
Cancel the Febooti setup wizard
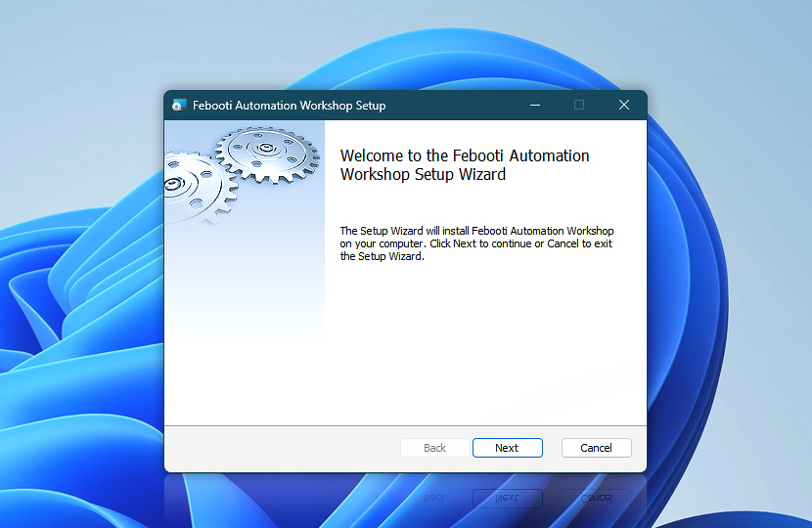[596, 448]
